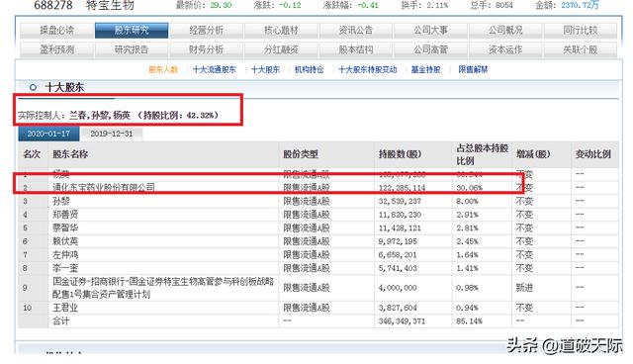This screenshot has width=633, height=364.
Task: Click stock code 688278 in header
Action: [x=53, y=5]
